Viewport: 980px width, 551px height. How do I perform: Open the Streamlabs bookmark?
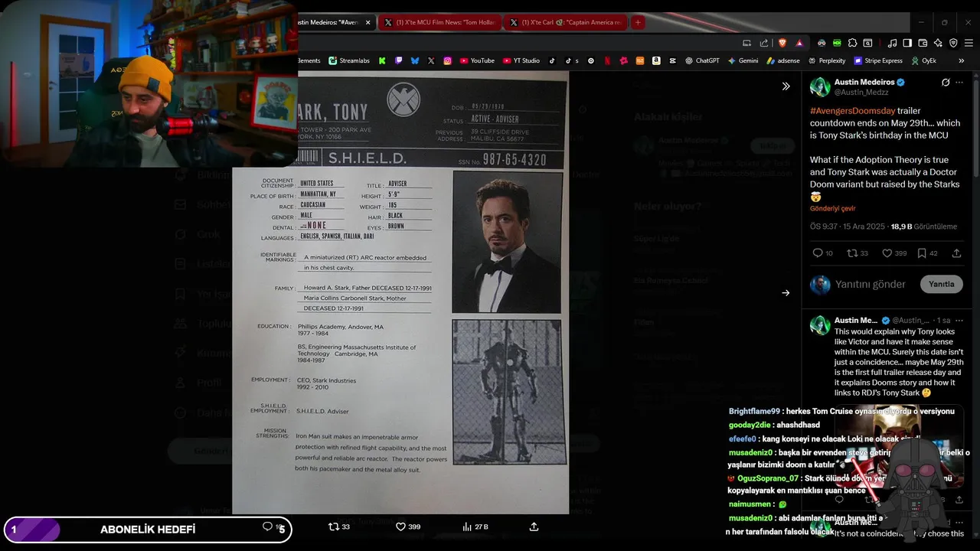click(349, 60)
